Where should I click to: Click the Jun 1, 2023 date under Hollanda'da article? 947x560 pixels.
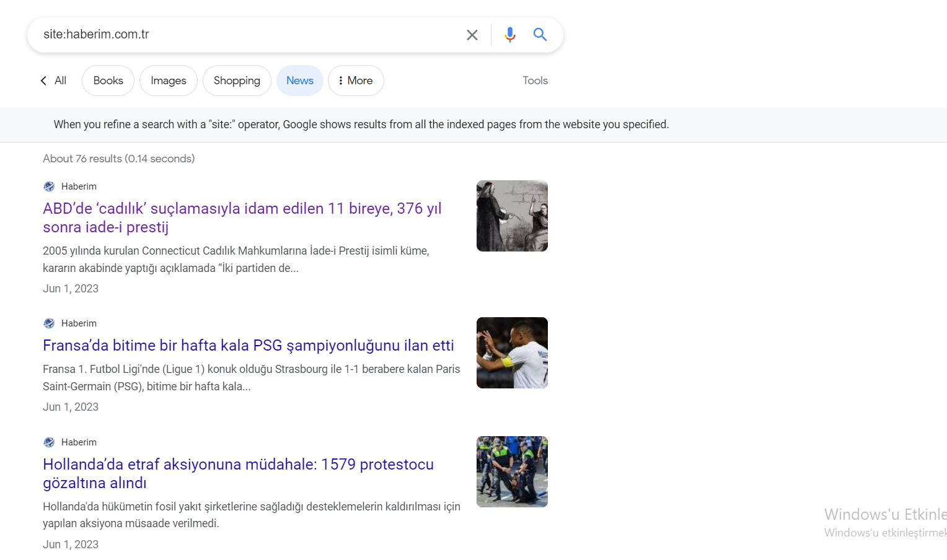pos(71,545)
